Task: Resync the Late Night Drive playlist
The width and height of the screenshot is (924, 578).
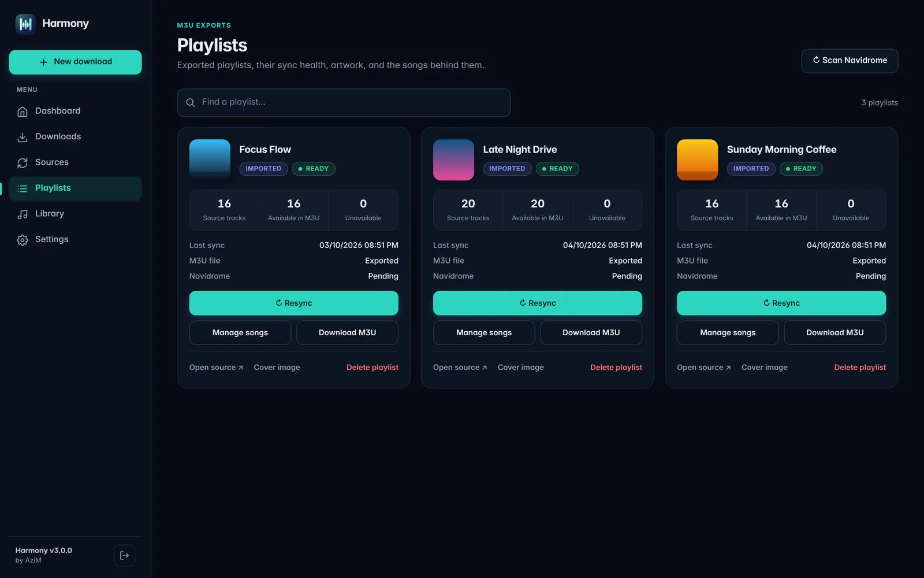Action: pos(538,303)
